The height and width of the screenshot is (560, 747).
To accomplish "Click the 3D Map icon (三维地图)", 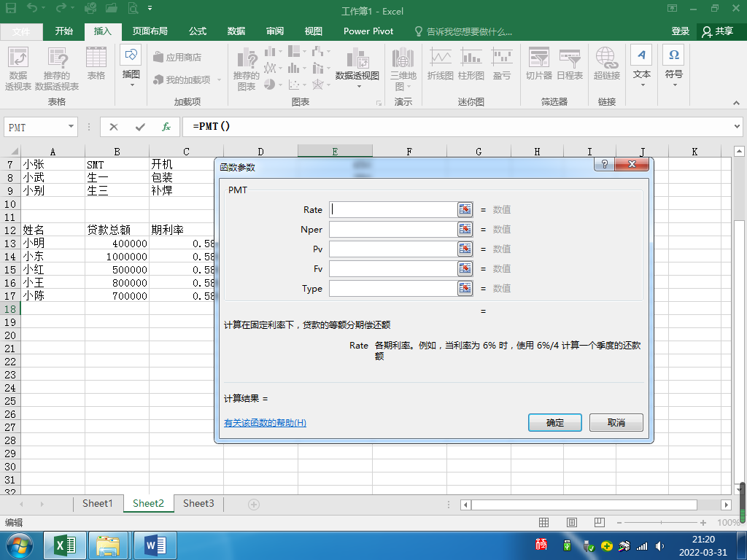I will coord(403,69).
